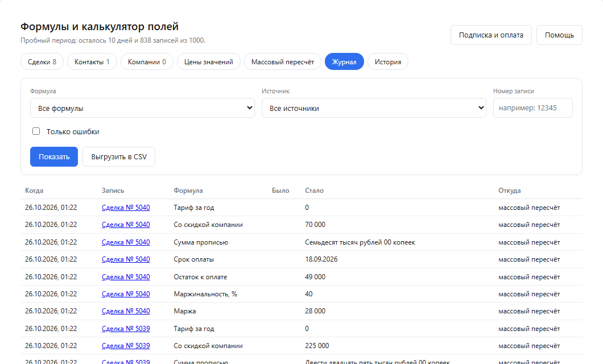The image size is (603, 364).
Task: Go to the Компании 0 tab
Action: (147, 61)
